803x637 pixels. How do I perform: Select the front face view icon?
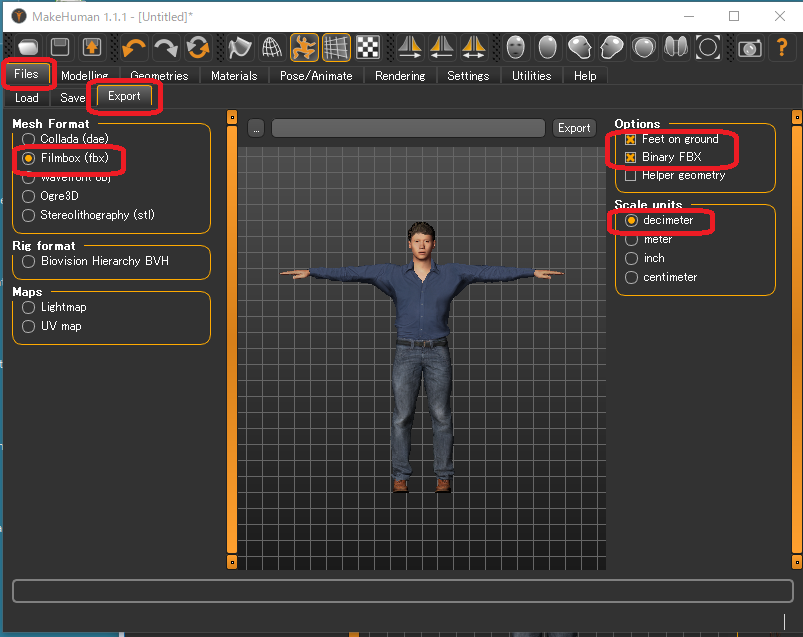[x=515, y=47]
